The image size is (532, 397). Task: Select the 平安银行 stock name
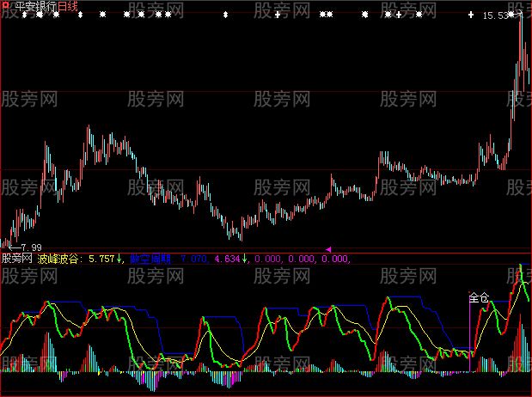pyautogui.click(x=34, y=7)
